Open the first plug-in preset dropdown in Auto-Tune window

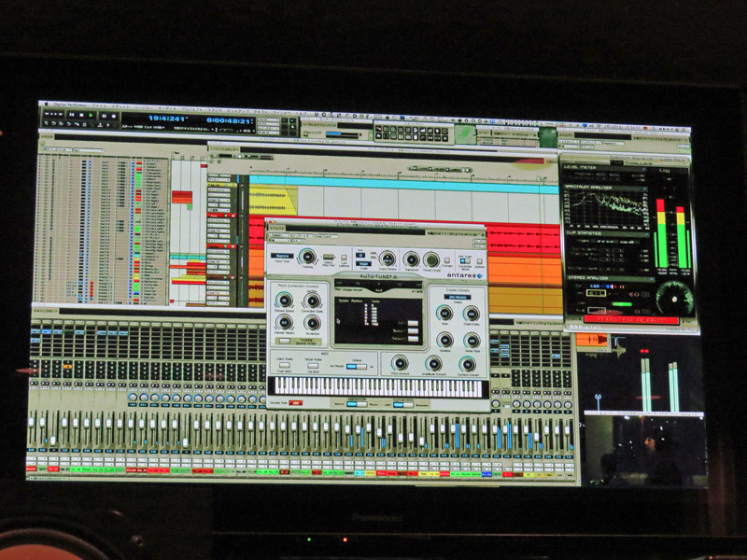pyautogui.click(x=279, y=235)
